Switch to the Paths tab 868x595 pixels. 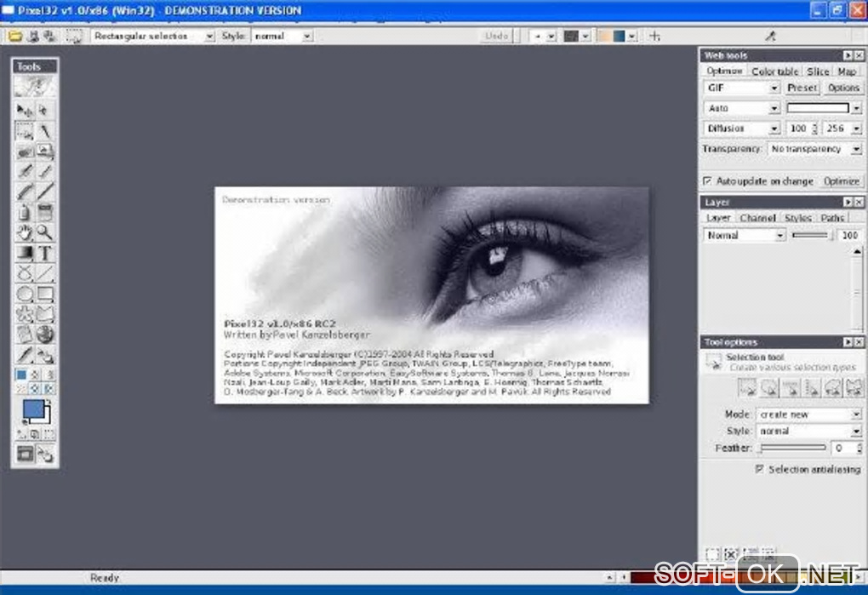832,218
